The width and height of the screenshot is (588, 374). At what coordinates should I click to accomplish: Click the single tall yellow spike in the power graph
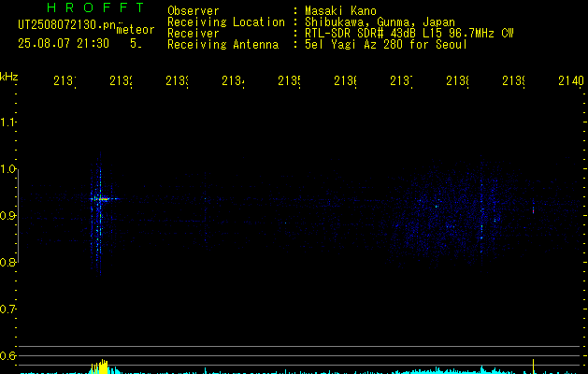[533, 367]
